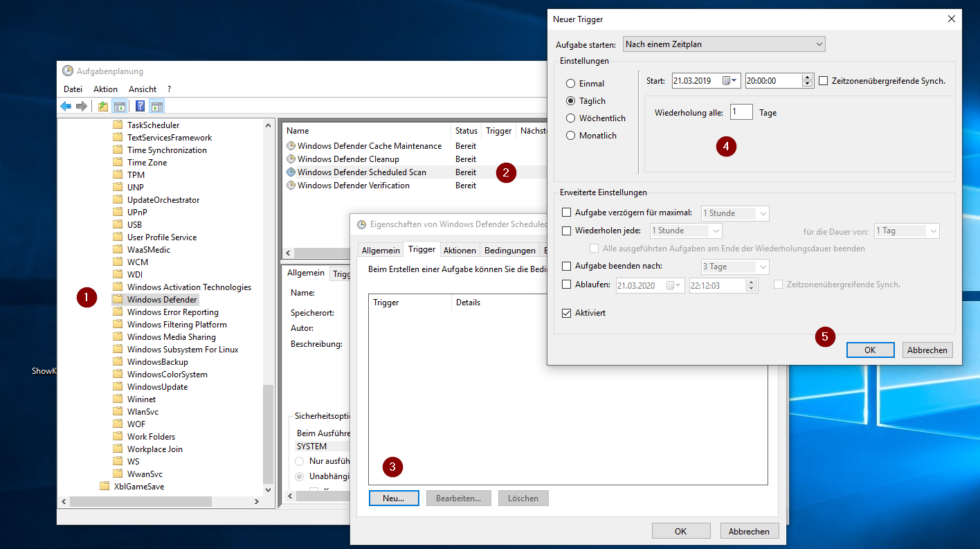
Task: Click Abbrechen in Eigenschaften dialog
Action: [750, 531]
